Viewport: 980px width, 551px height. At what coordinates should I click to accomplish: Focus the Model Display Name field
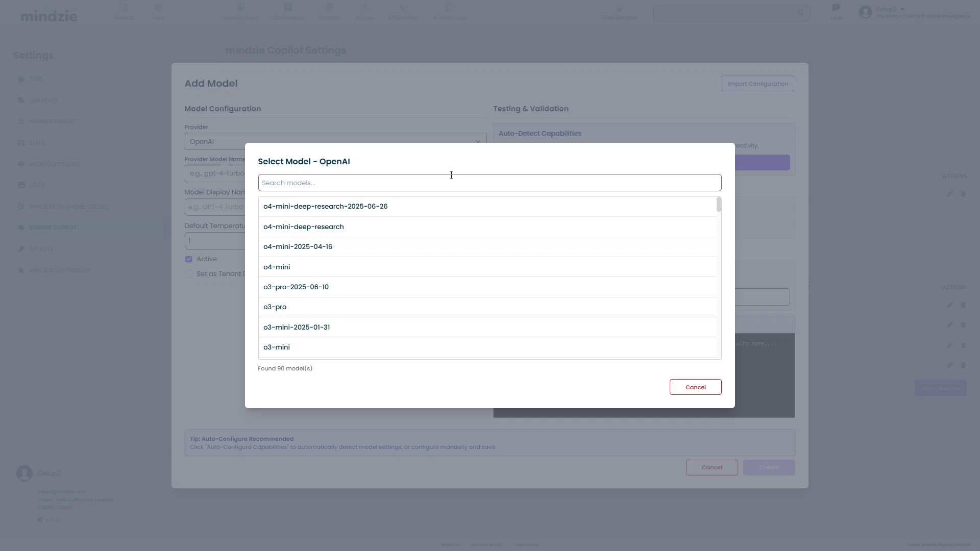click(215, 207)
